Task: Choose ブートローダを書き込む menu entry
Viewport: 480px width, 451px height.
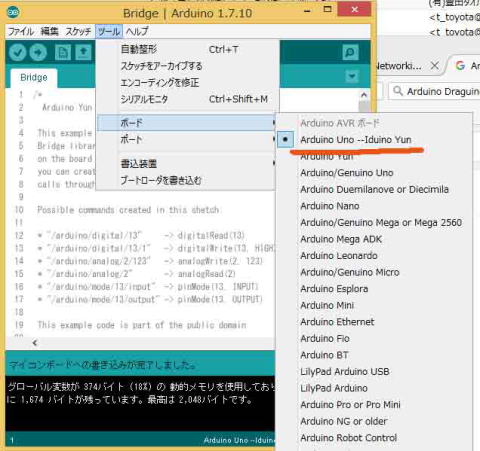Action: click(187, 180)
